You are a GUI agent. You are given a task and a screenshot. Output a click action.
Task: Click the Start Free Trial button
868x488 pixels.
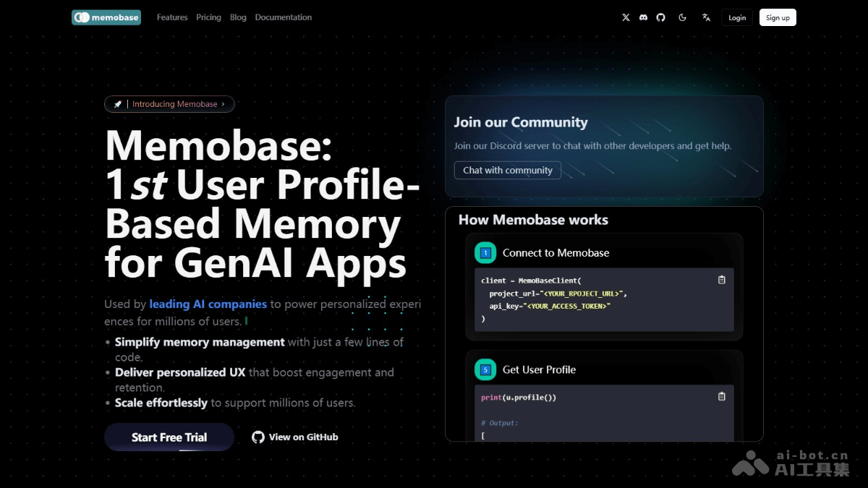pyautogui.click(x=169, y=437)
